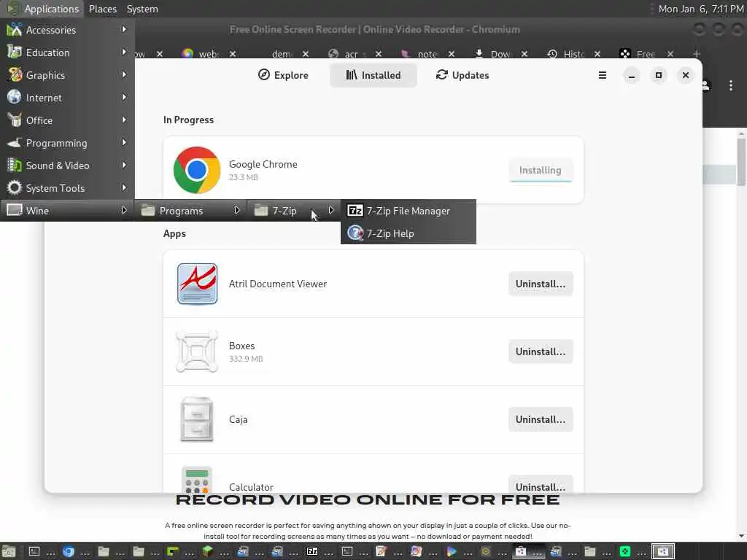Screen dimensions: 747x560
Task: Open the System menu
Action: pos(142,9)
